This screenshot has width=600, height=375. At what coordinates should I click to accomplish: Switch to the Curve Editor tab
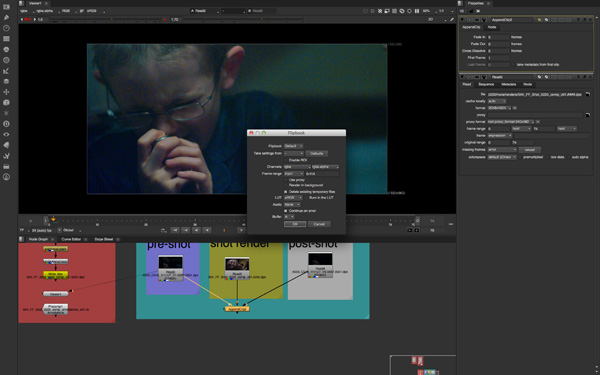pos(71,239)
